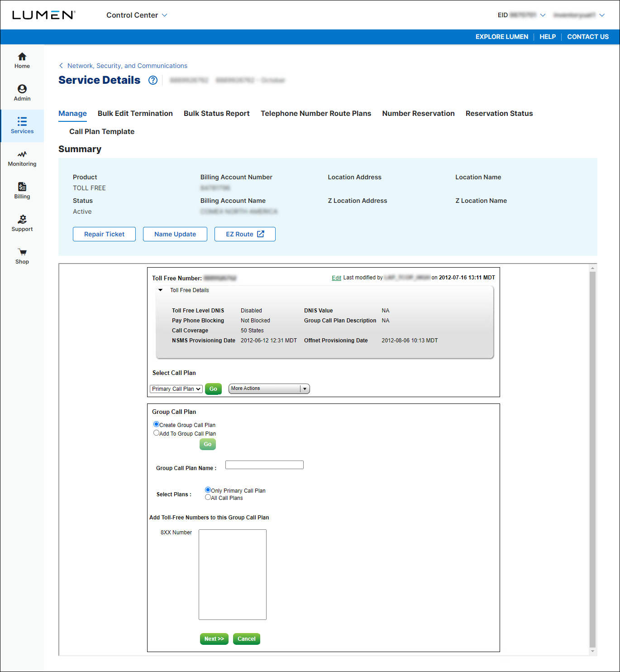Viewport: 620px width, 672px height.
Task: Collapse the Toll Free Details section
Action: [160, 290]
